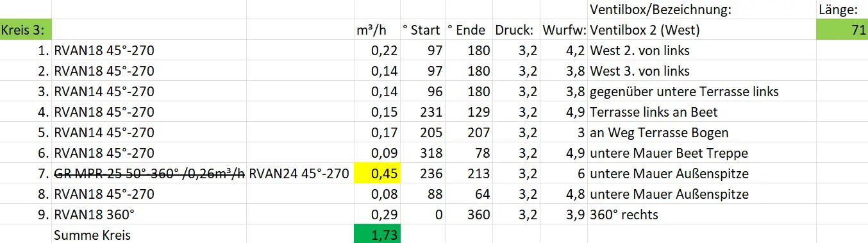Click the Wurfw: header cell
This screenshot has width=868, height=243.
563,29
